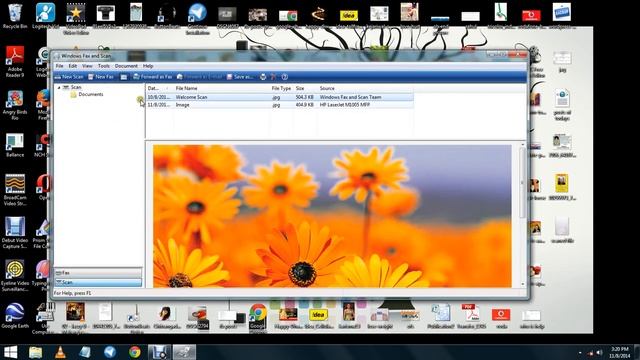Open the View menu
This screenshot has width=640, height=360.
87,66
